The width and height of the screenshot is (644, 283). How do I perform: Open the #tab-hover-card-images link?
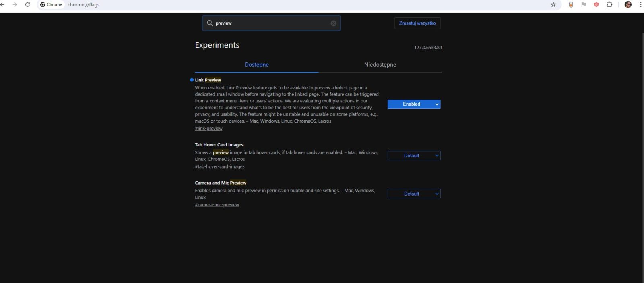pyautogui.click(x=219, y=166)
